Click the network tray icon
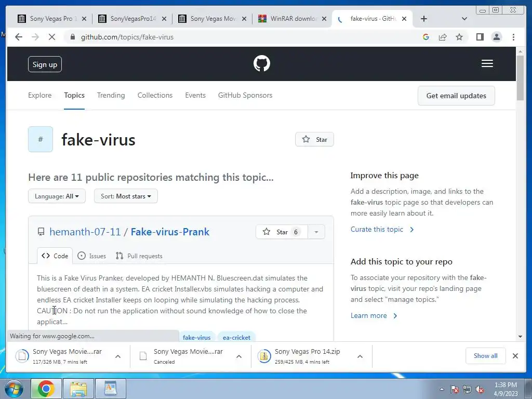 coord(467,389)
